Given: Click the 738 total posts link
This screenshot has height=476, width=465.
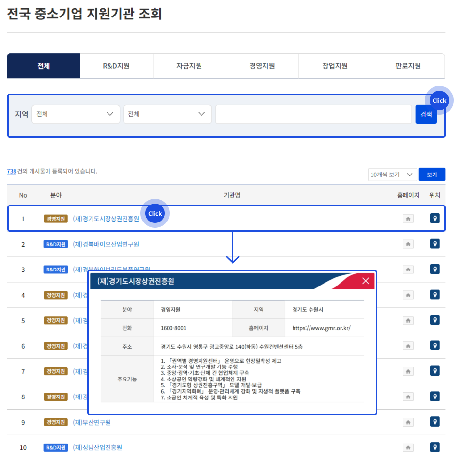Looking at the screenshot, I should [x=11, y=171].
